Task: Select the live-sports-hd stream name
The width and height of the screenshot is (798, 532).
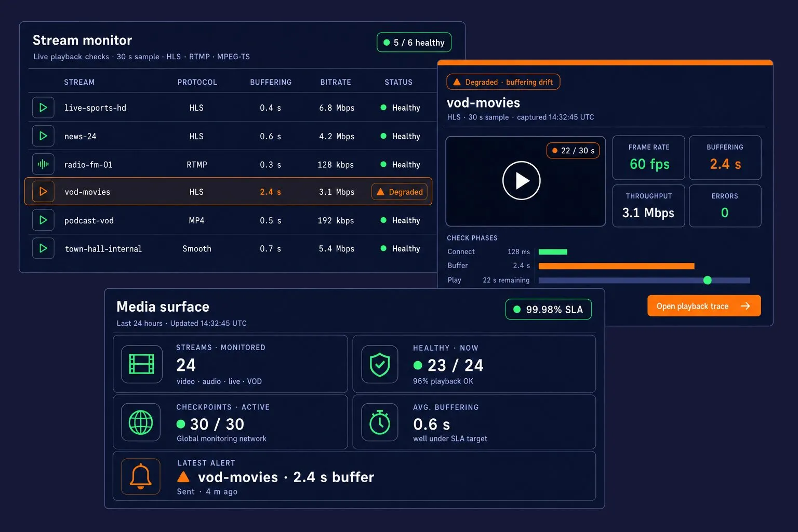Action: coord(95,108)
